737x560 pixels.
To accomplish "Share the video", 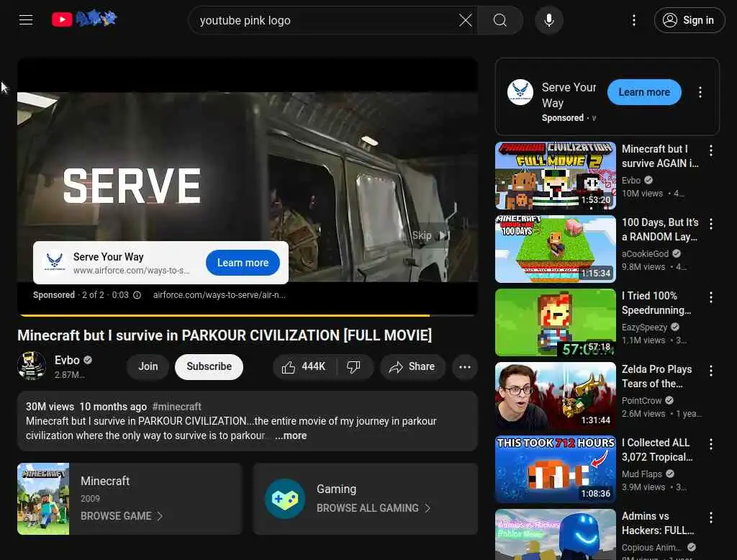I will 412,367.
